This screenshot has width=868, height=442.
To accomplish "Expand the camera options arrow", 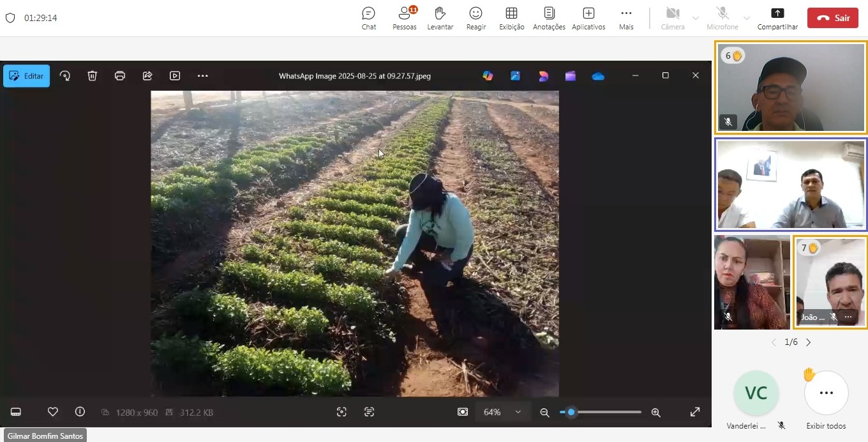I will point(696,18).
